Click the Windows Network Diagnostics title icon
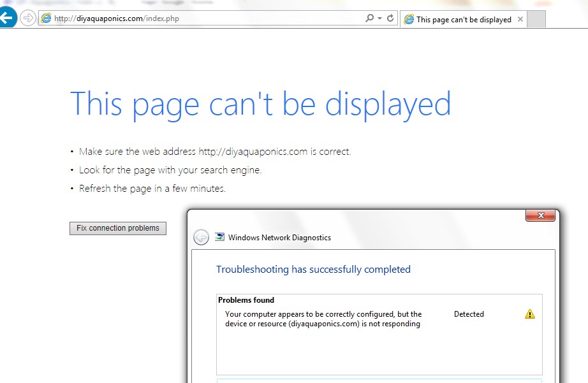This screenshot has height=383, width=588. pyautogui.click(x=220, y=237)
